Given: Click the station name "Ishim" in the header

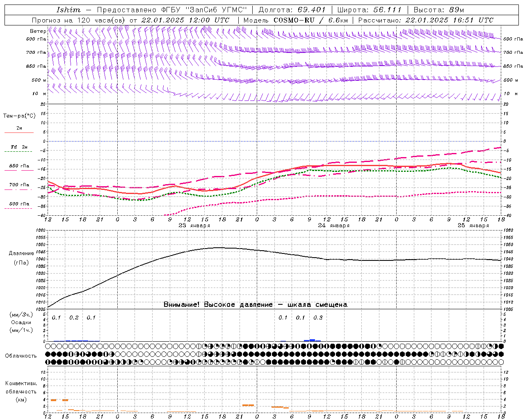Looking at the screenshot, I should (x=68, y=10).
